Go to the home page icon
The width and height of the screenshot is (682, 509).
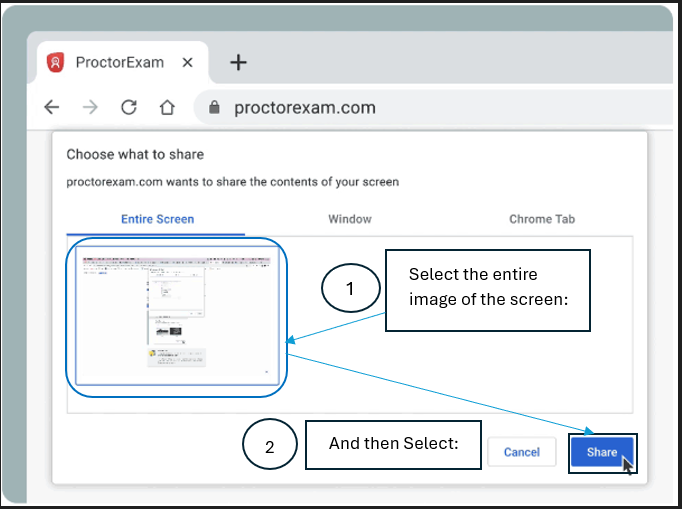pos(167,107)
